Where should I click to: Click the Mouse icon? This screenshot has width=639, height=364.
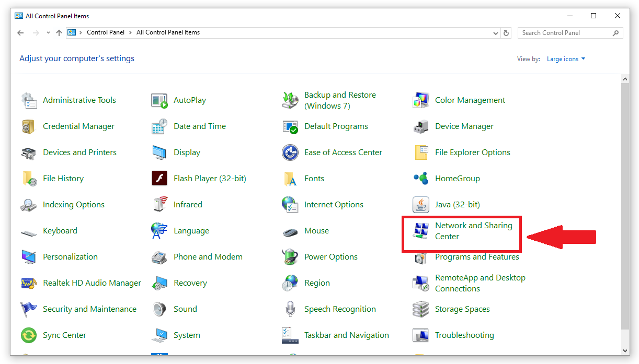[290, 231]
